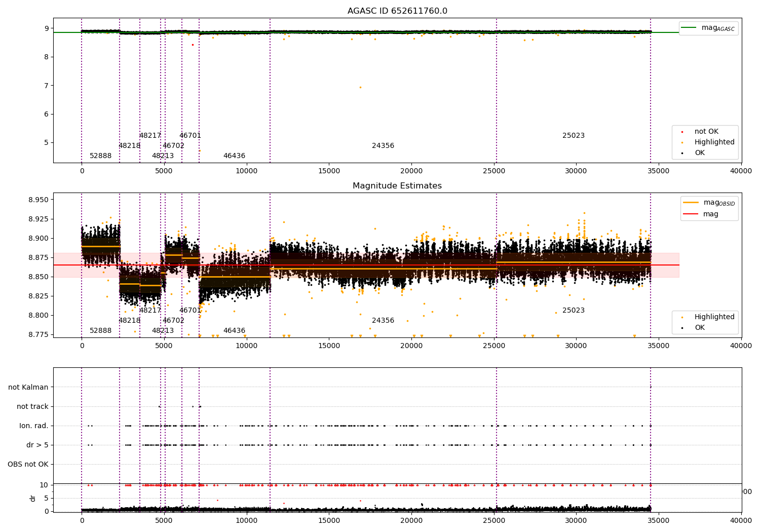Click the 'not track' axis label
760x532 pixels.
[32, 406]
